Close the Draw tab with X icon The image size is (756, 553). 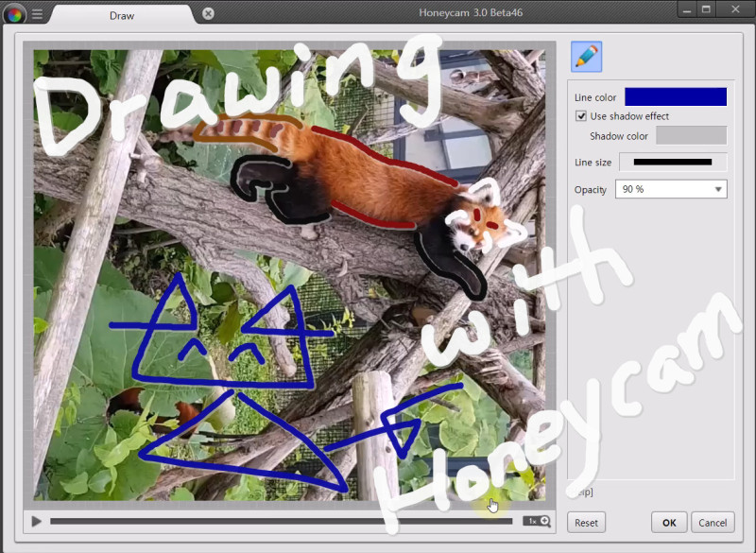pyautogui.click(x=208, y=14)
